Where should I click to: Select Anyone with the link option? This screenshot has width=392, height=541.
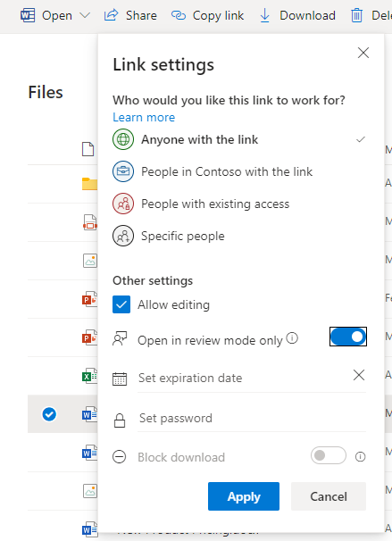pyautogui.click(x=239, y=139)
